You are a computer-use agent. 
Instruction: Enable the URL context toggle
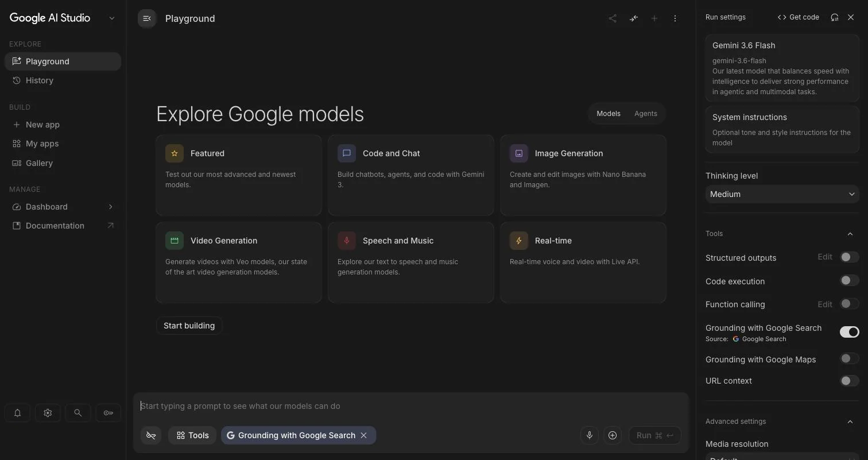click(x=849, y=381)
